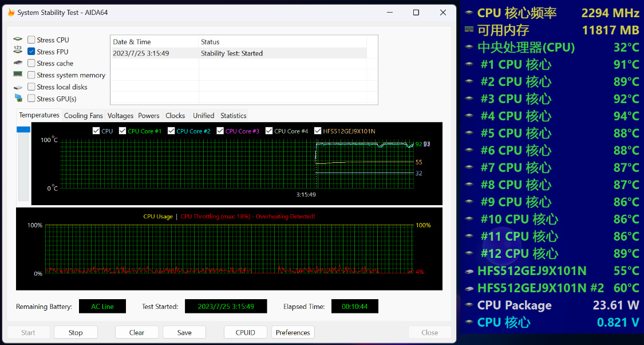Tick the Stress system memory checkbox
Screen dimensions: 644x345
(31, 75)
